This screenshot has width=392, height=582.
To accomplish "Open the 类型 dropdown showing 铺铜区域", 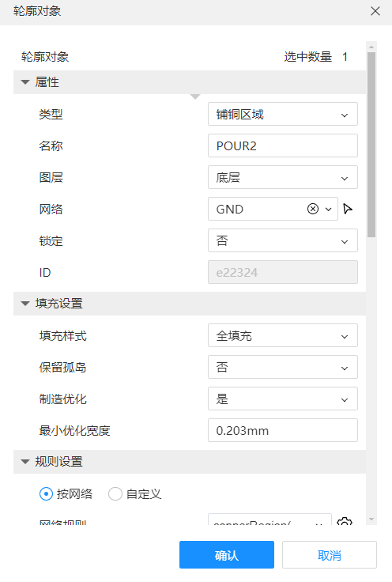I will click(283, 115).
